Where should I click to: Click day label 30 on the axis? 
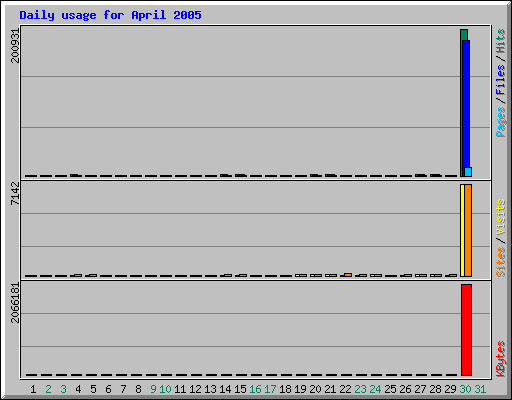tap(465, 389)
